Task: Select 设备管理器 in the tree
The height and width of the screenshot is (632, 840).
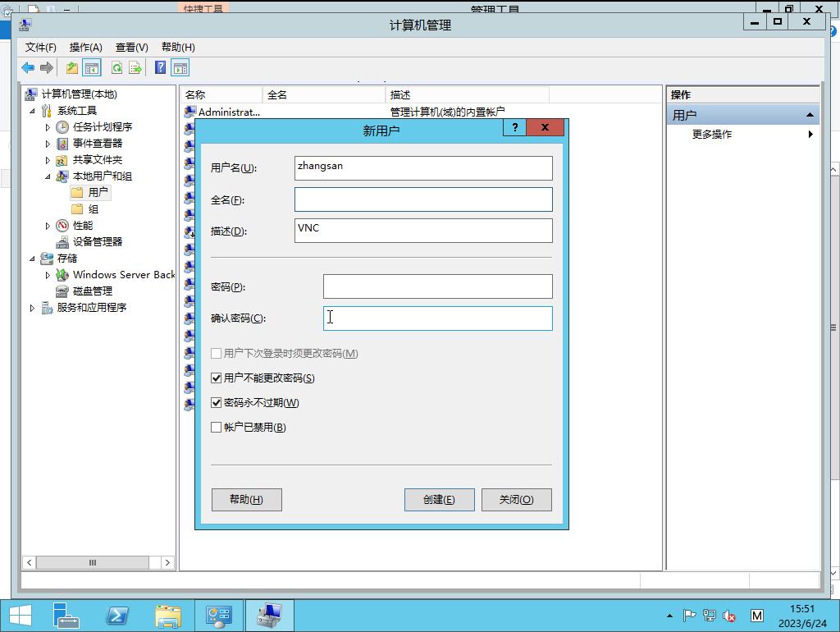Action: pyautogui.click(x=97, y=241)
